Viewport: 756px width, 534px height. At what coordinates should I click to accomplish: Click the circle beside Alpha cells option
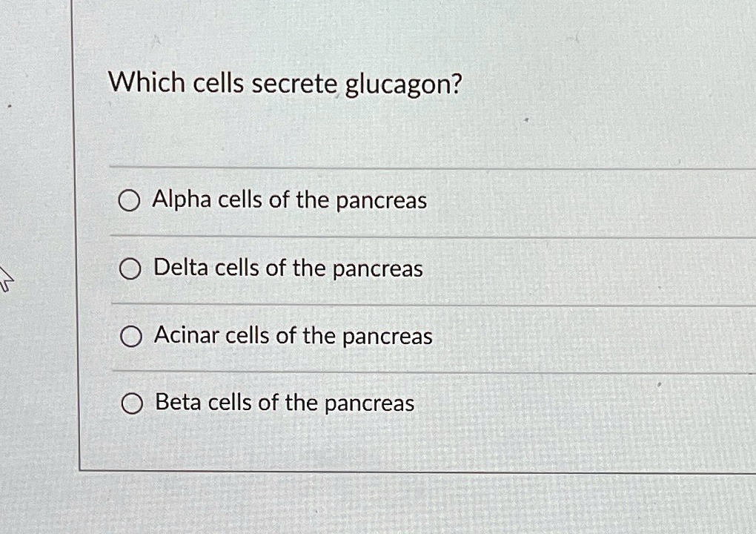[130, 200]
